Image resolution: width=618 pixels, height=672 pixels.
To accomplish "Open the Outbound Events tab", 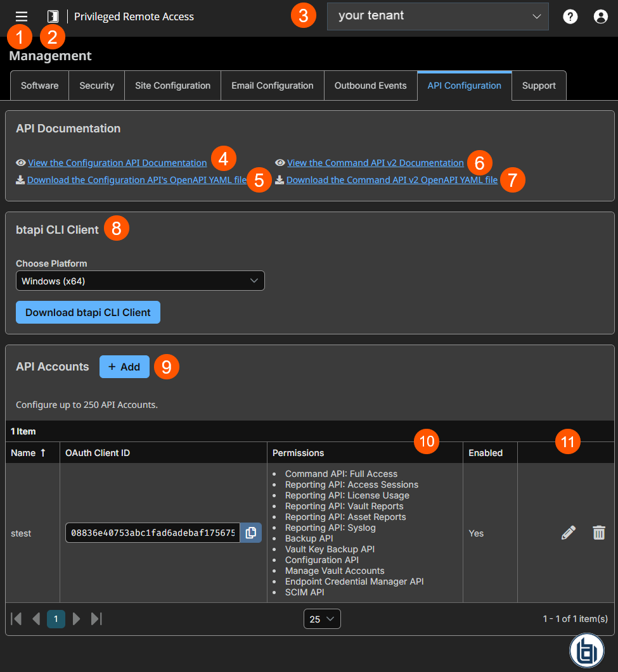I will (370, 85).
